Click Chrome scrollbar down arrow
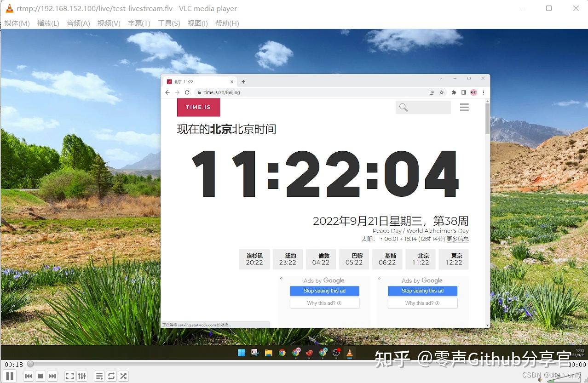The height and width of the screenshot is (383, 588). [488, 326]
